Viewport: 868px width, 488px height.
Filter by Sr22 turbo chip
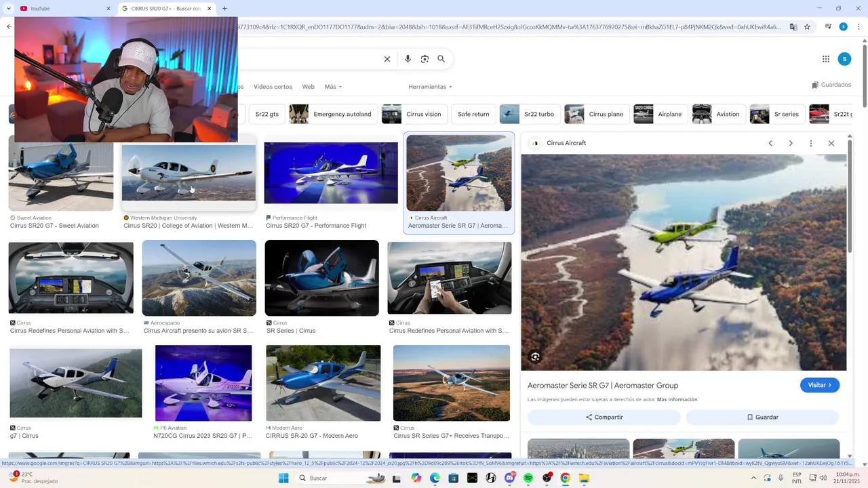(529, 114)
